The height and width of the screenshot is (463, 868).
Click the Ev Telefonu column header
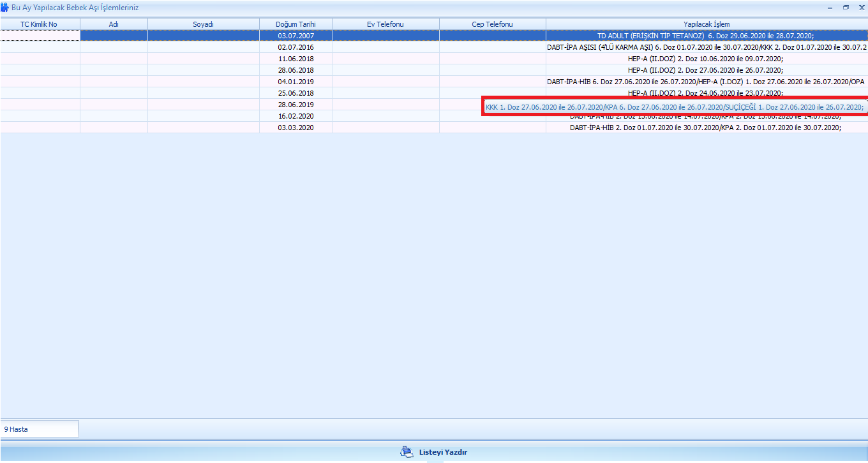tap(385, 24)
